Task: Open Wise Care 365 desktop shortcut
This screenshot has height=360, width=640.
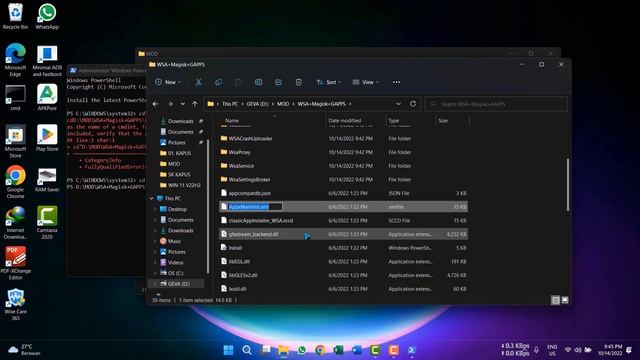Action: click(x=16, y=304)
